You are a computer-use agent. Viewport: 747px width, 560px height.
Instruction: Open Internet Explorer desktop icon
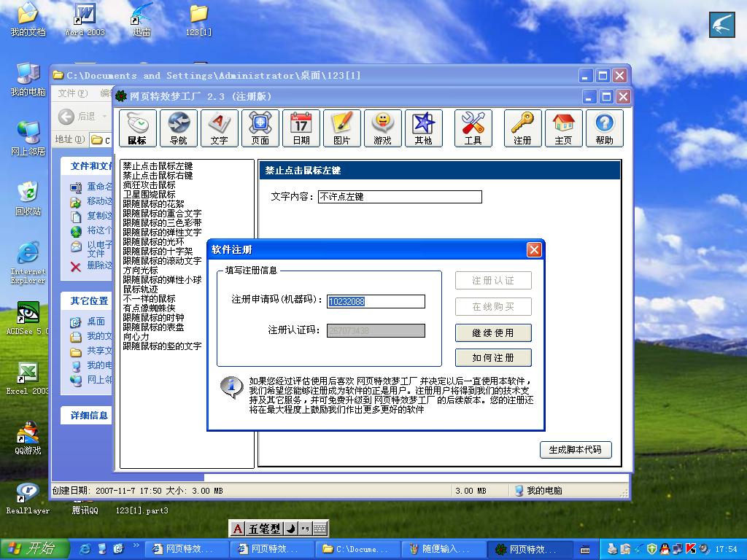[x=28, y=262]
